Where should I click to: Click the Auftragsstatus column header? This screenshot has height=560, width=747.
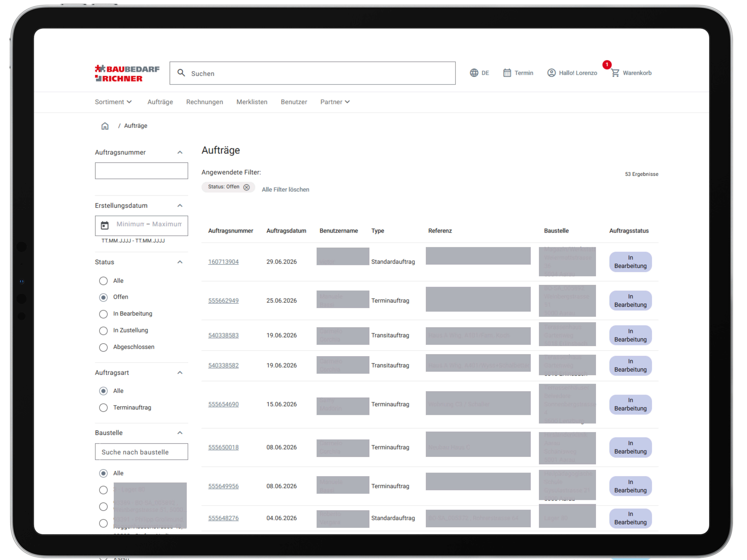click(629, 231)
